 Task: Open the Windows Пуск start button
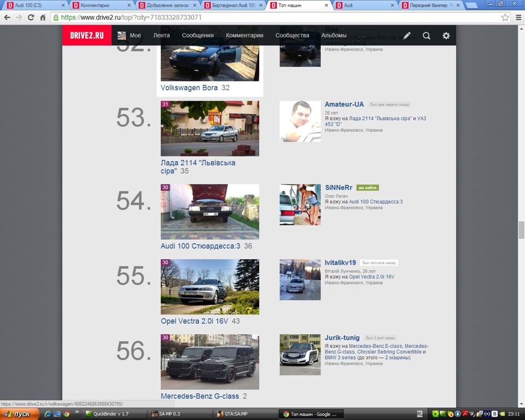point(20,414)
